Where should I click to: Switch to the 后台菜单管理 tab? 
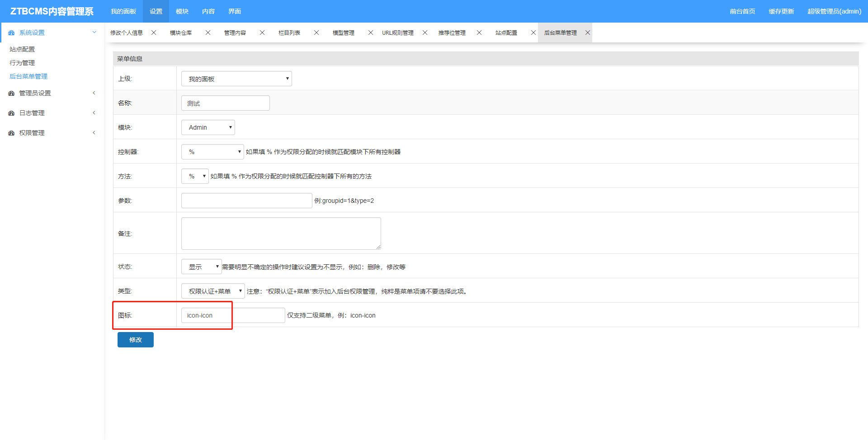tap(561, 33)
